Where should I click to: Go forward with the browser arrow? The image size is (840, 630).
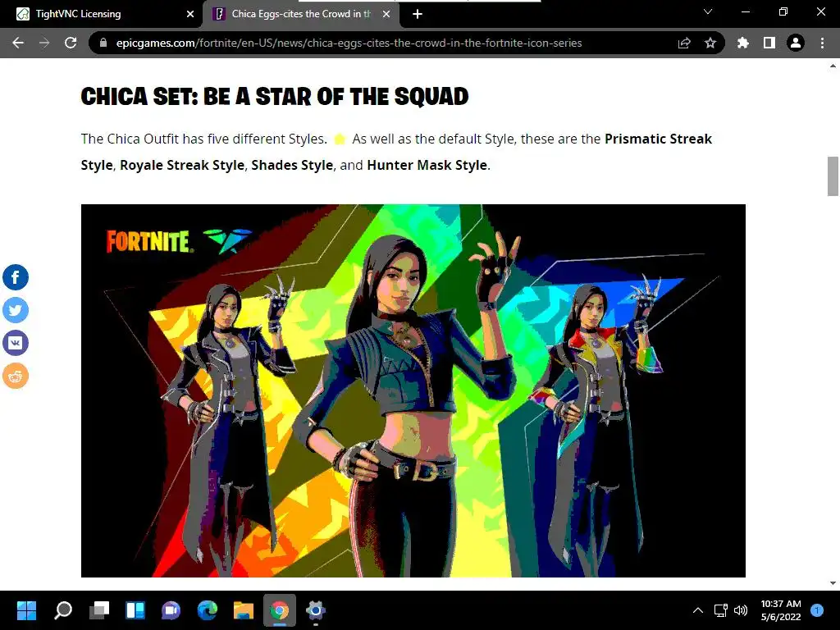(44, 43)
